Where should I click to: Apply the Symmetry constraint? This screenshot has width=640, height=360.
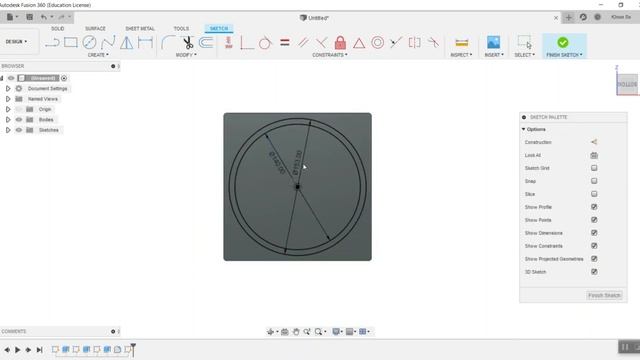coord(414,42)
